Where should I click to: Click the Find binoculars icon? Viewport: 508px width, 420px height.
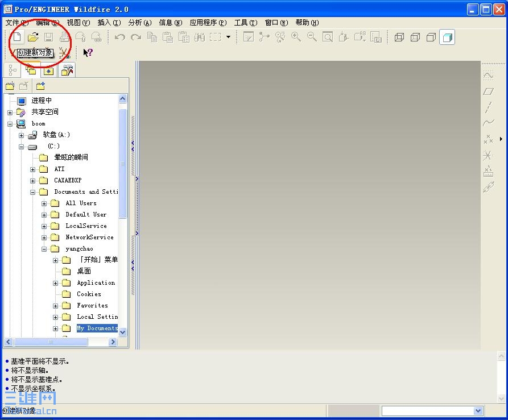200,37
